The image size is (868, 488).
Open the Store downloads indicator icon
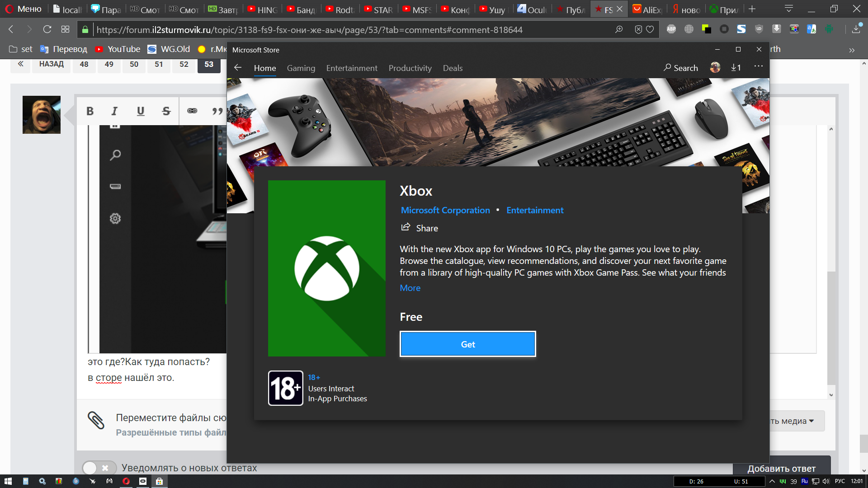pyautogui.click(x=736, y=68)
